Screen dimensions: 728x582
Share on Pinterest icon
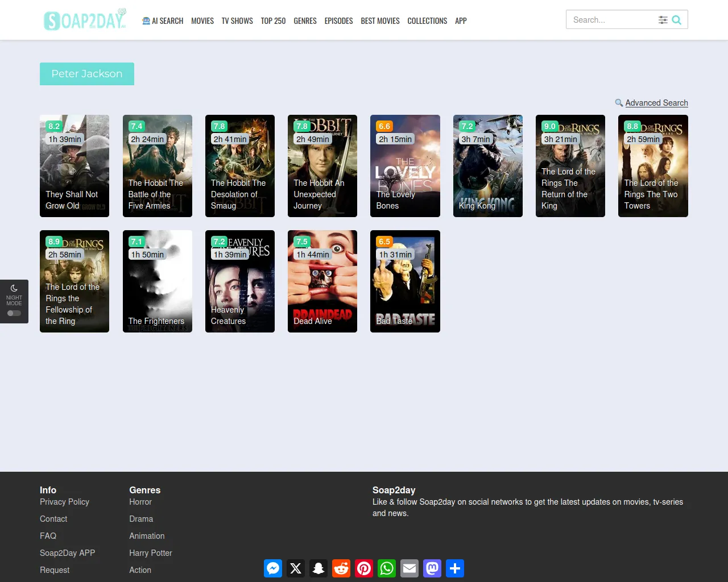click(364, 568)
